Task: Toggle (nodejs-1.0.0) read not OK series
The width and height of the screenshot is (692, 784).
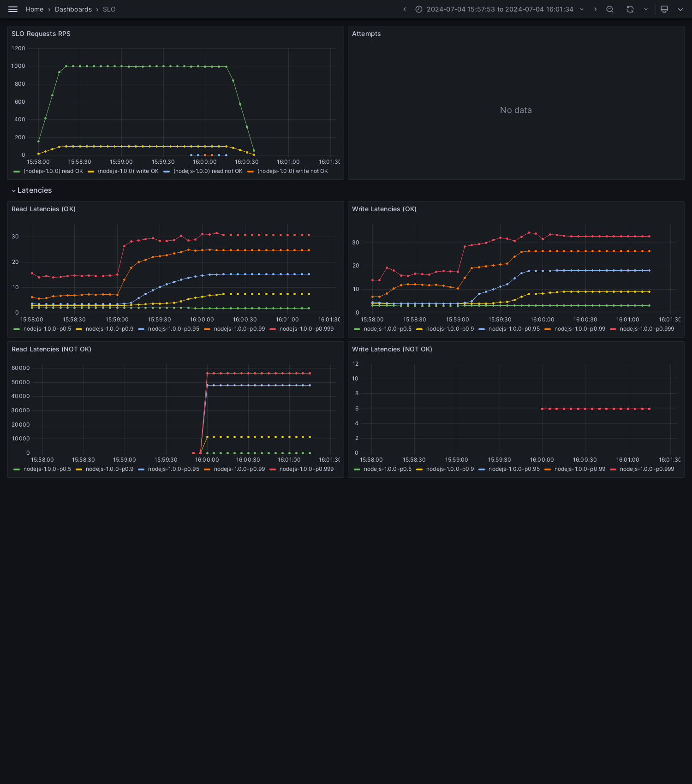Action: (208, 171)
